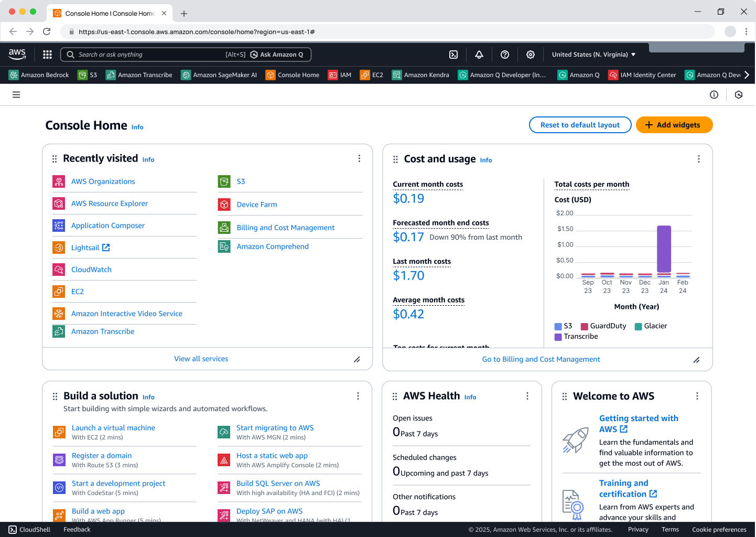Viewport: 756px width, 537px height.
Task: Click the Info link next to Console Home
Action: point(137,127)
